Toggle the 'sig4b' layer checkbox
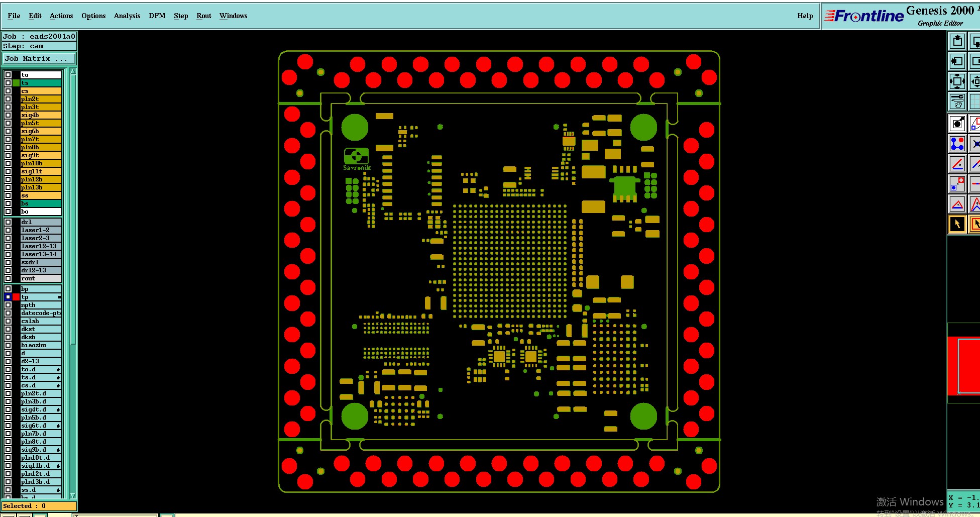Screen dimensions: 980x517 point(8,115)
